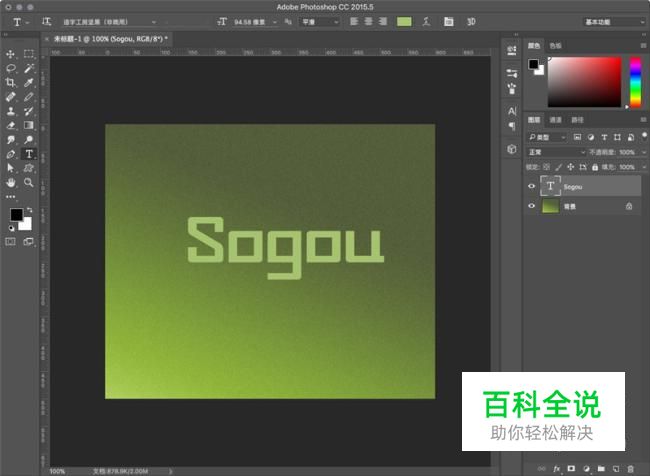Open the Edit Toolbar three-dots button
This screenshot has height=476, width=650.
point(10,197)
